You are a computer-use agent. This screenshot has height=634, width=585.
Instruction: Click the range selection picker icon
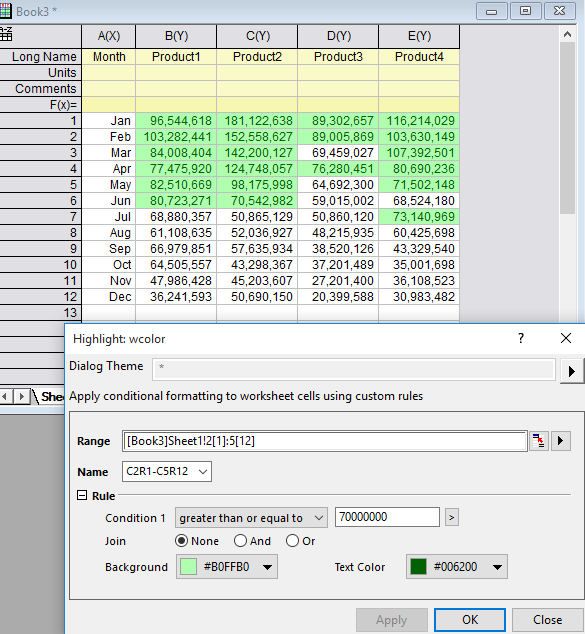click(539, 441)
